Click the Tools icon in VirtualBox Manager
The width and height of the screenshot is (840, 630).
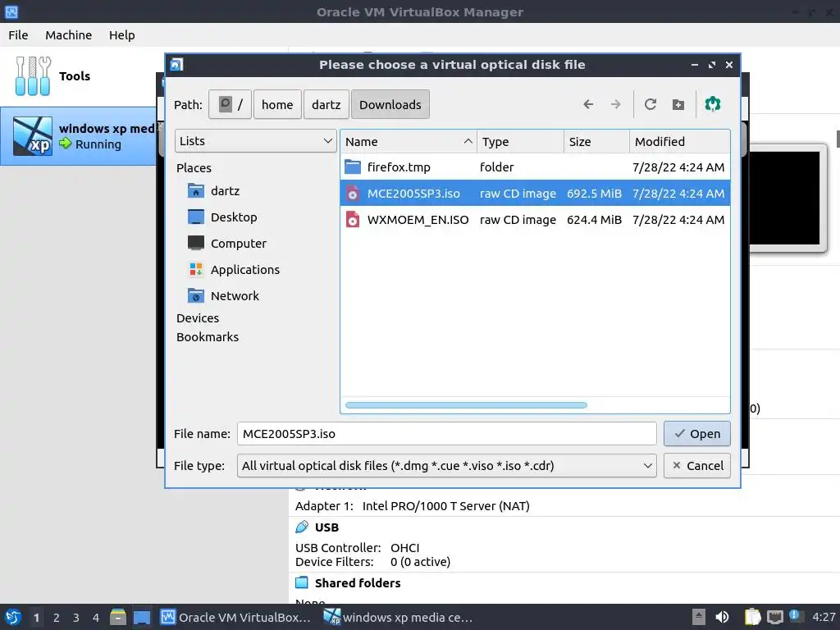(33, 76)
